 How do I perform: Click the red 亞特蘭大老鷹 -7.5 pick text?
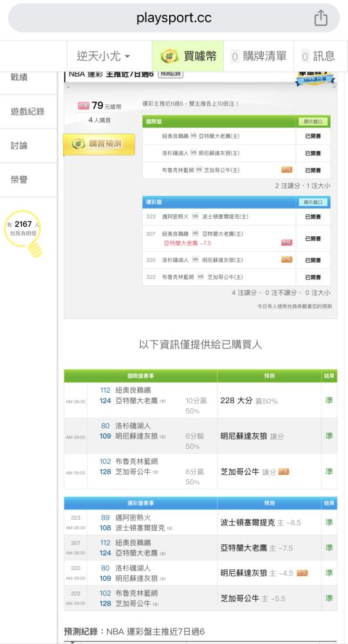point(188,243)
